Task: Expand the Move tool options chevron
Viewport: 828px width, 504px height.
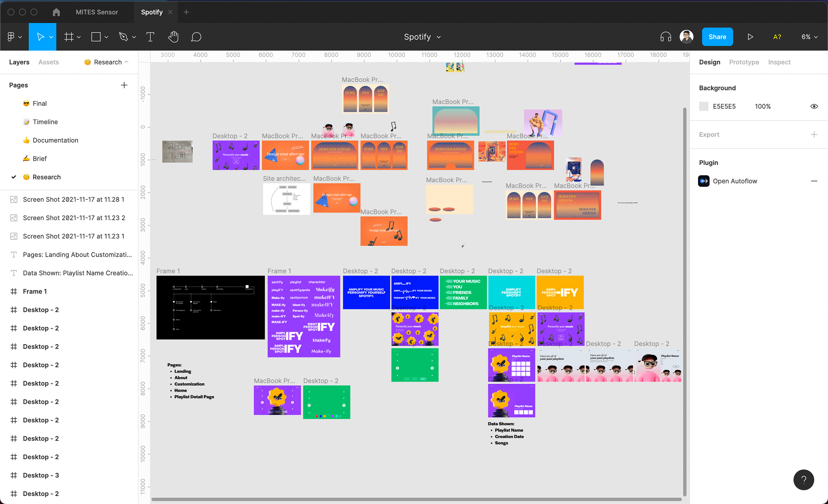Action: 51,37
